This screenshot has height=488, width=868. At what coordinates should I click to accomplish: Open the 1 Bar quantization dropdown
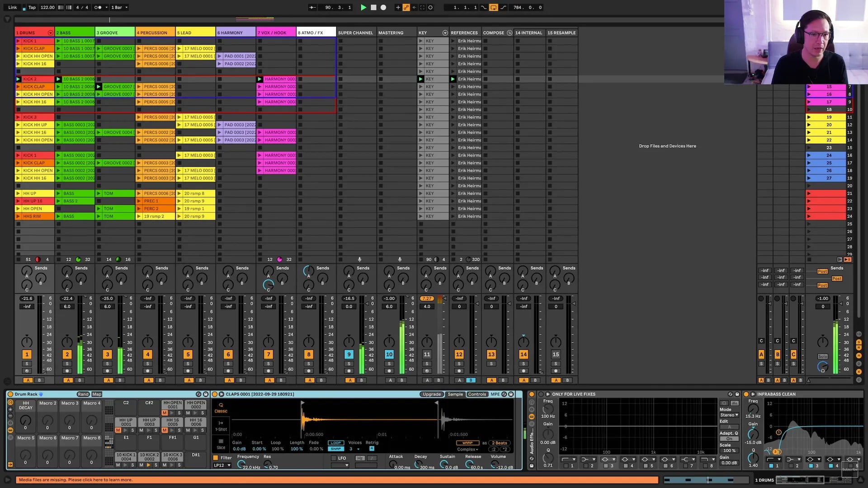119,7
